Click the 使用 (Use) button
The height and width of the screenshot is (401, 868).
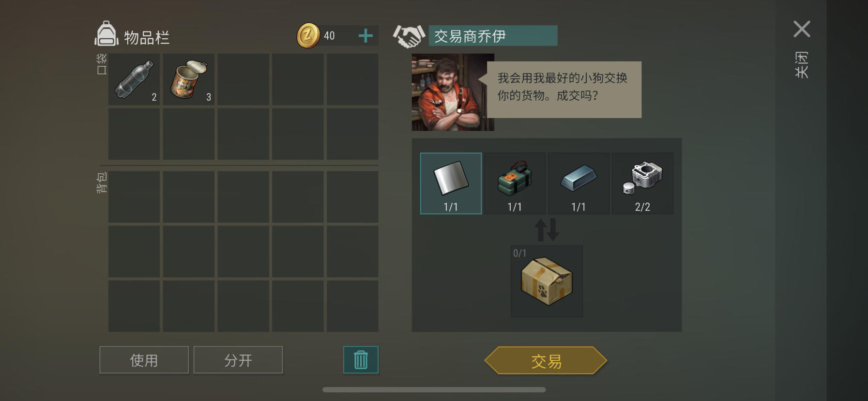(x=144, y=360)
